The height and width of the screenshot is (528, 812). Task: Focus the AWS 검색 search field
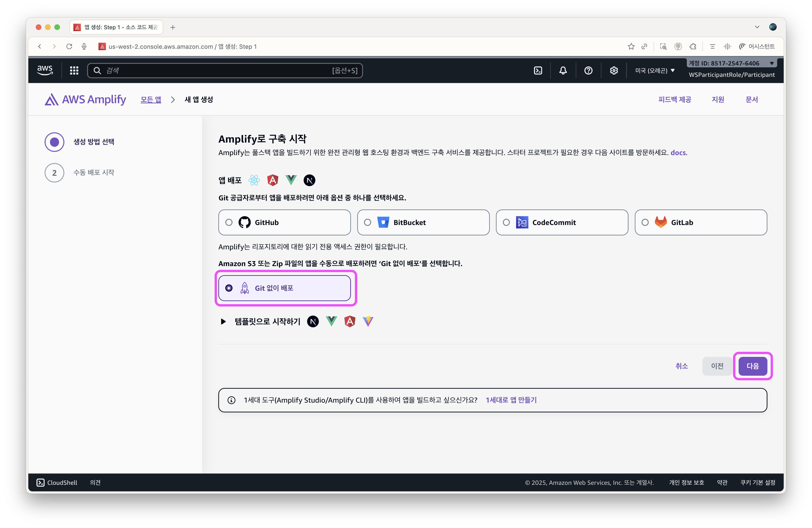tap(225, 70)
